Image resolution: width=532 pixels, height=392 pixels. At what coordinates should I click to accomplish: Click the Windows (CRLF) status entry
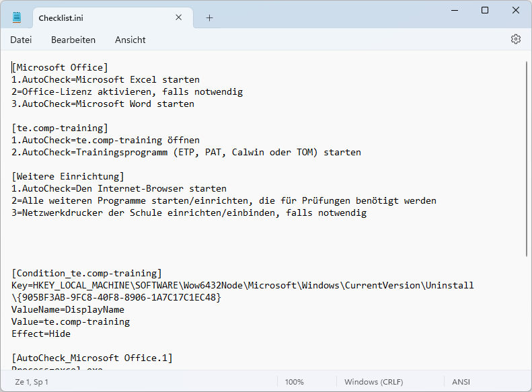[373, 382]
